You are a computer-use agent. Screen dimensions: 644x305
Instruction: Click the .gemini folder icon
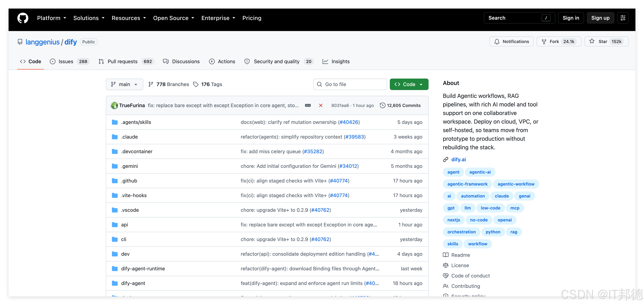click(x=115, y=166)
